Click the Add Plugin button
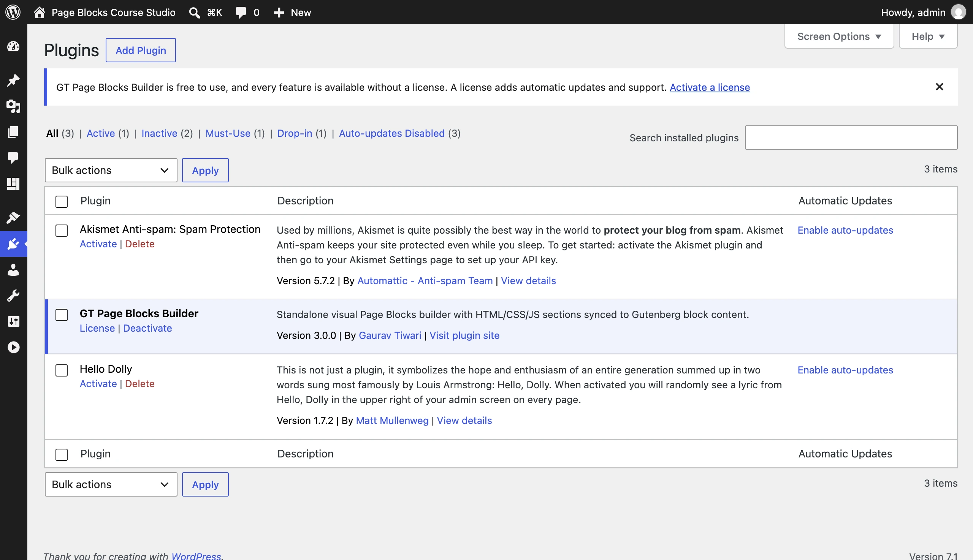Screen dimensions: 973x560 coord(141,51)
